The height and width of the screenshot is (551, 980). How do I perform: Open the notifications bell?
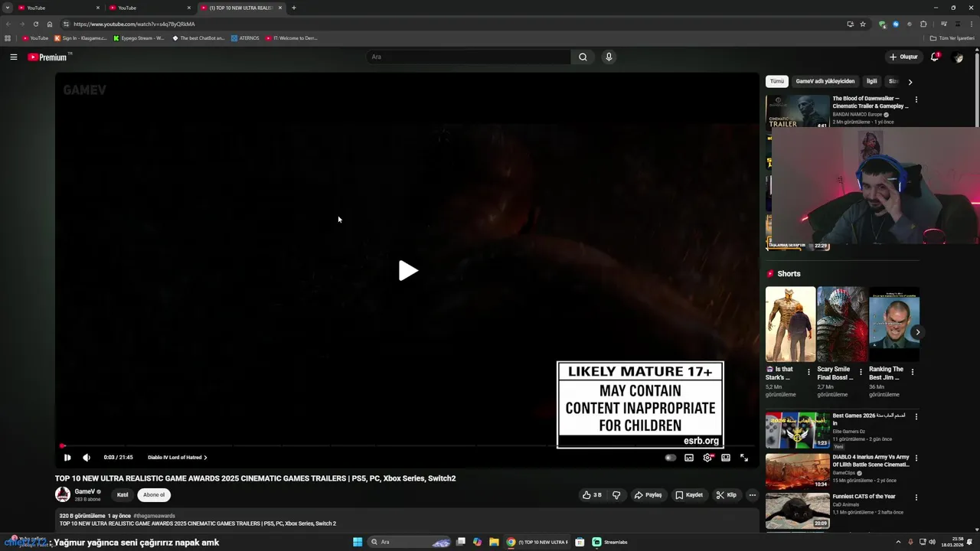coord(935,57)
